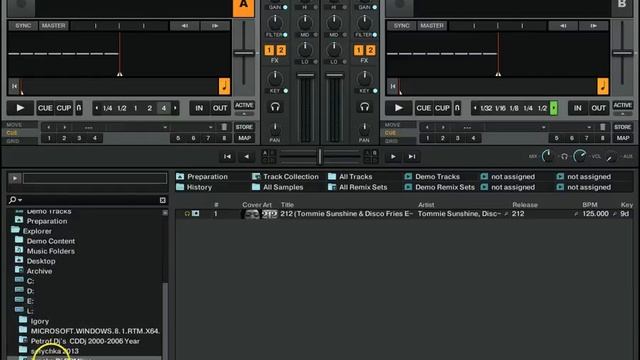Click the crossfader handle
640x360 pixels.
click(320, 156)
